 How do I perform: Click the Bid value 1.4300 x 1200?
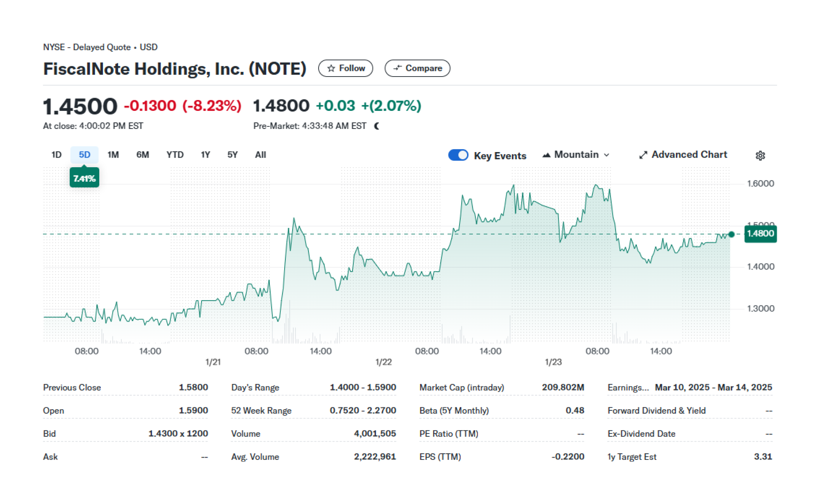click(178, 433)
